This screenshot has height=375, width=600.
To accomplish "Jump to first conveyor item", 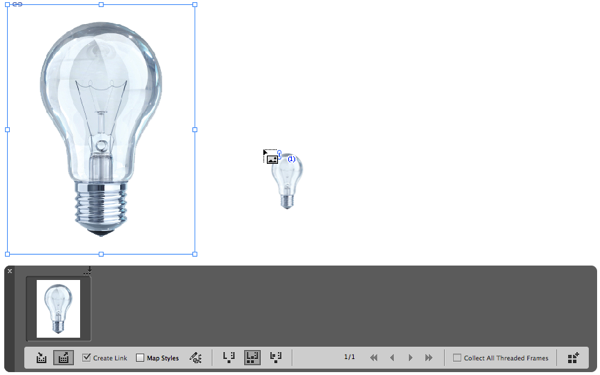I will [374, 358].
